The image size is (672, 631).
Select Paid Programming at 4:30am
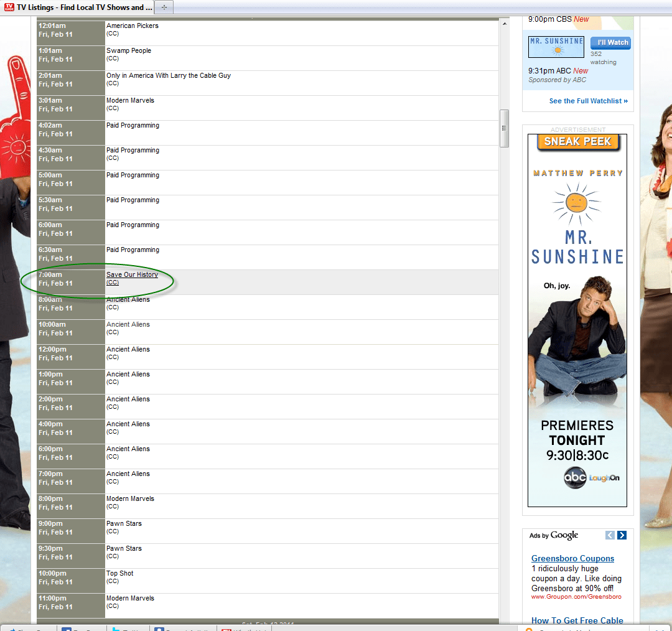(x=133, y=150)
